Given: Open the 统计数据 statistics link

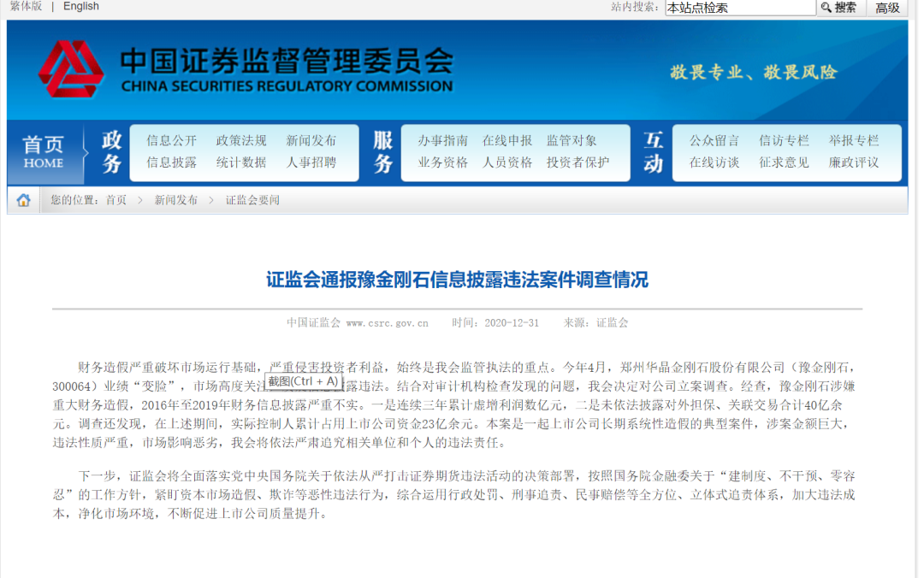Looking at the screenshot, I should [241, 162].
